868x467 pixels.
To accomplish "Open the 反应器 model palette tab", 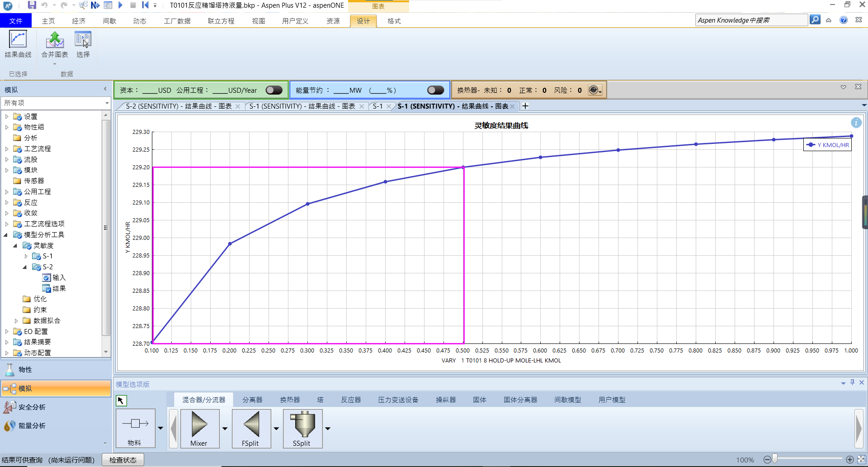I will pyautogui.click(x=351, y=400).
